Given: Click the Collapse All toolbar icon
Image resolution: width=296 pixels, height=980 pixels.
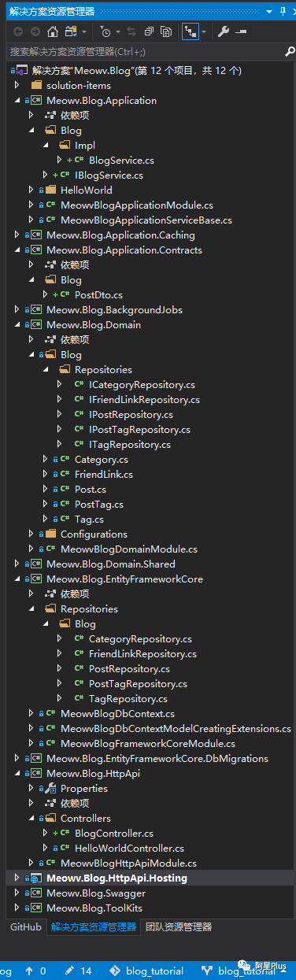Looking at the screenshot, I should point(147,31).
